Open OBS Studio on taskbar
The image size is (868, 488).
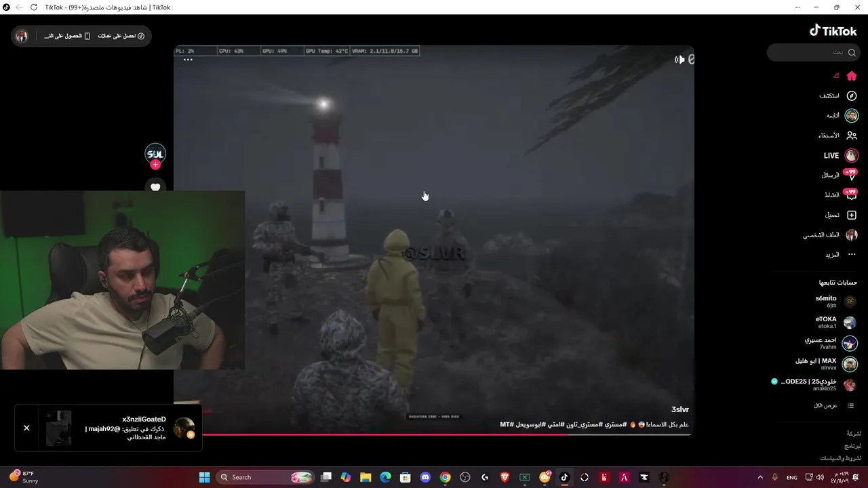tap(465, 477)
